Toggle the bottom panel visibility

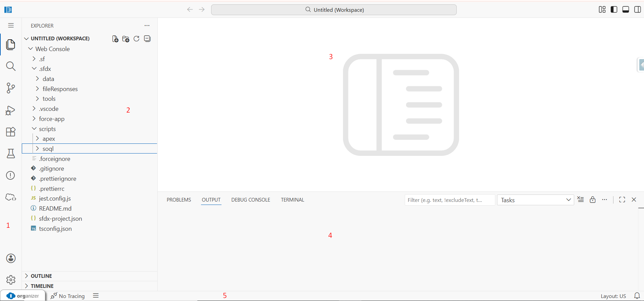click(x=626, y=9)
